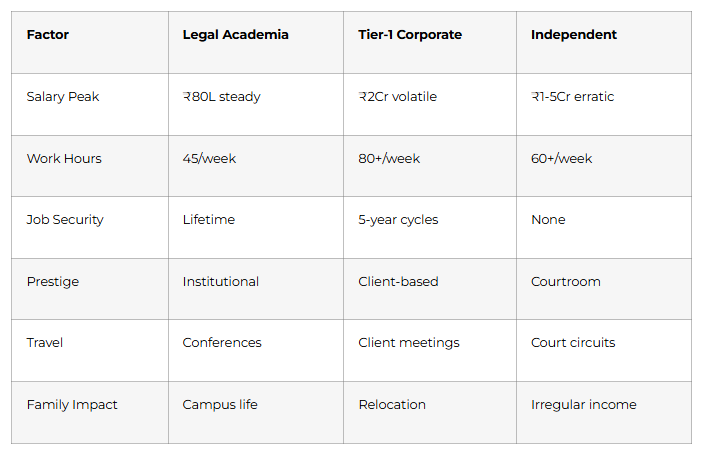This screenshot has width=702, height=452.
Task: Click the Tier-1 Corporate header cell
Action: 410,35
